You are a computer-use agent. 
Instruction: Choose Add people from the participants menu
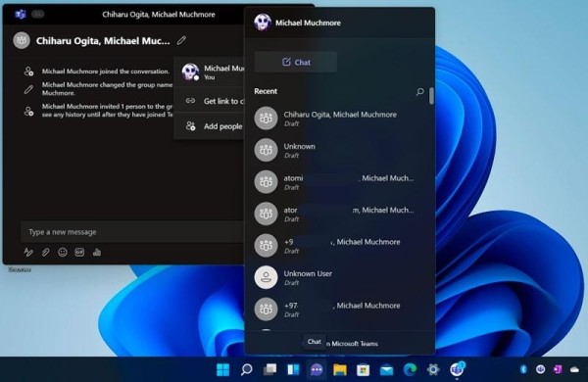210,126
